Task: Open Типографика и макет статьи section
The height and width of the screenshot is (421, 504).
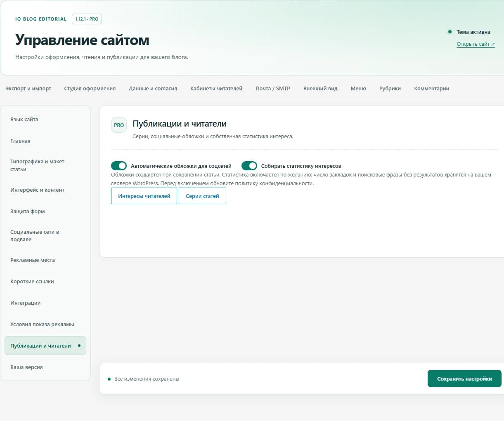Action: point(45,165)
